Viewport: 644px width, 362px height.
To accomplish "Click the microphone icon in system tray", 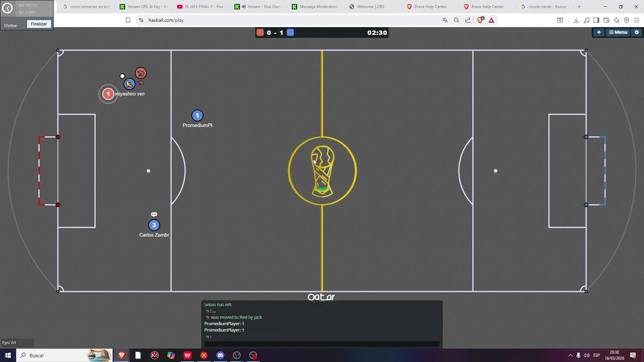I will coord(578,355).
